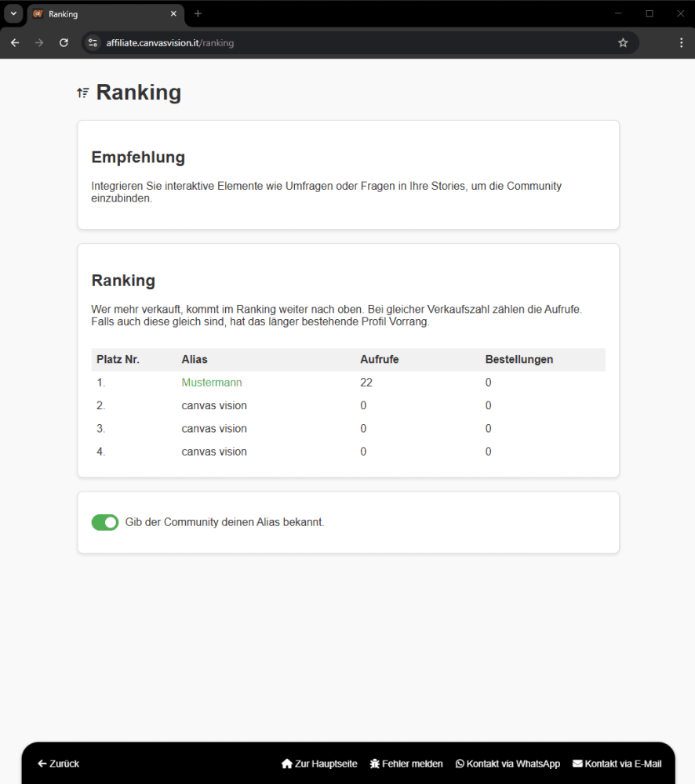Click the Platz Nr. column header
Screen dimensions: 695x784
point(118,360)
